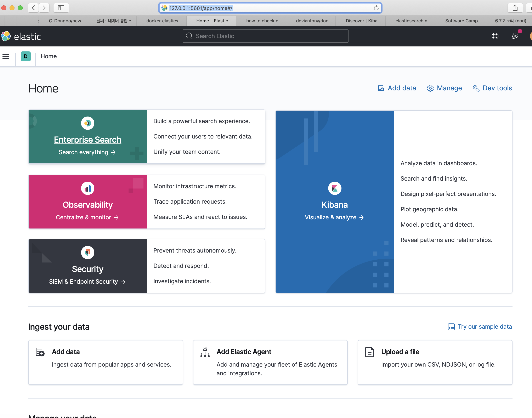Open the hamburger navigation menu
Screen dimensions: 532x418
coord(6,56)
